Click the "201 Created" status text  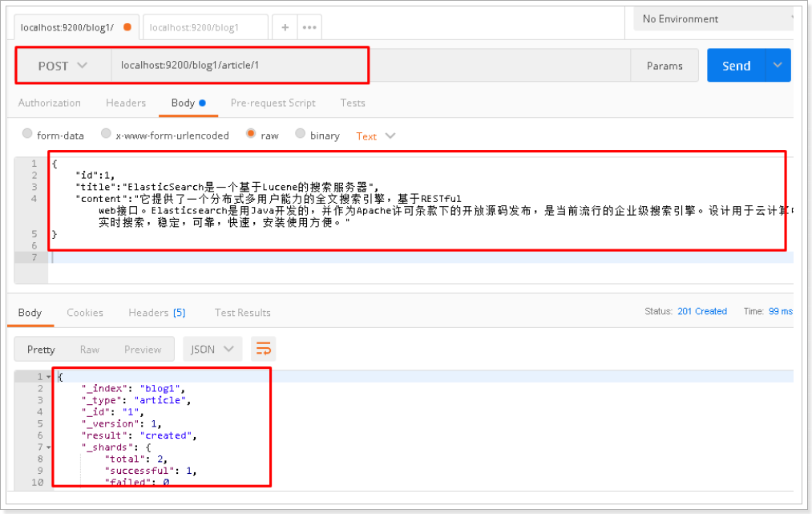pyautogui.click(x=702, y=311)
